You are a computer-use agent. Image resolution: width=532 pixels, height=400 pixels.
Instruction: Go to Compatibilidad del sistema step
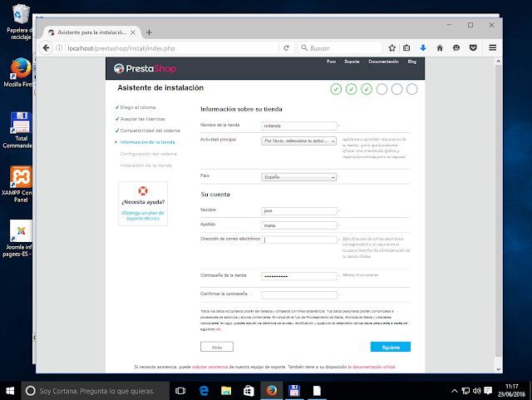pyautogui.click(x=150, y=131)
